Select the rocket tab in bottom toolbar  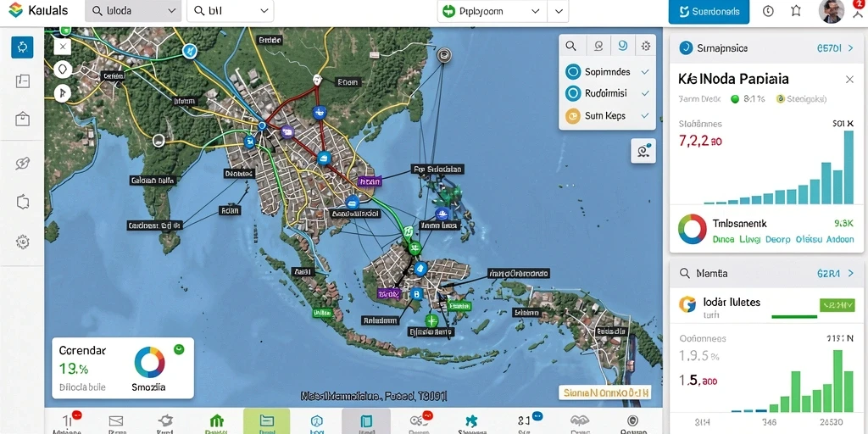165,421
